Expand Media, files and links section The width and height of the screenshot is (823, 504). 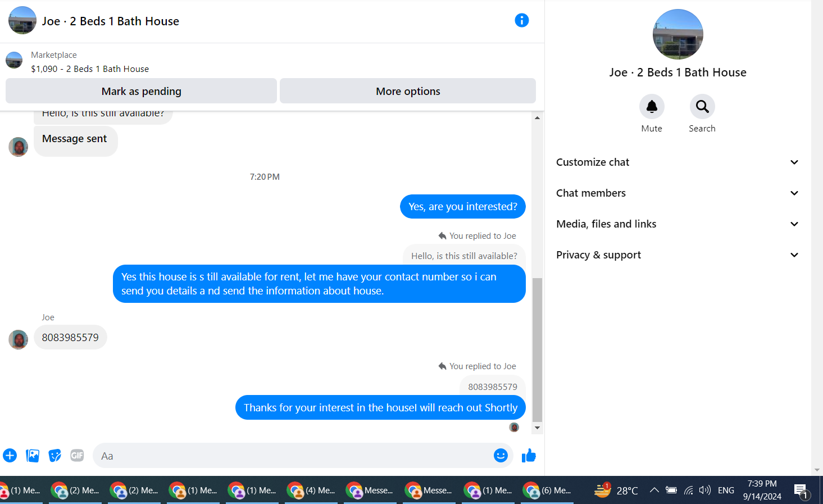pos(678,224)
